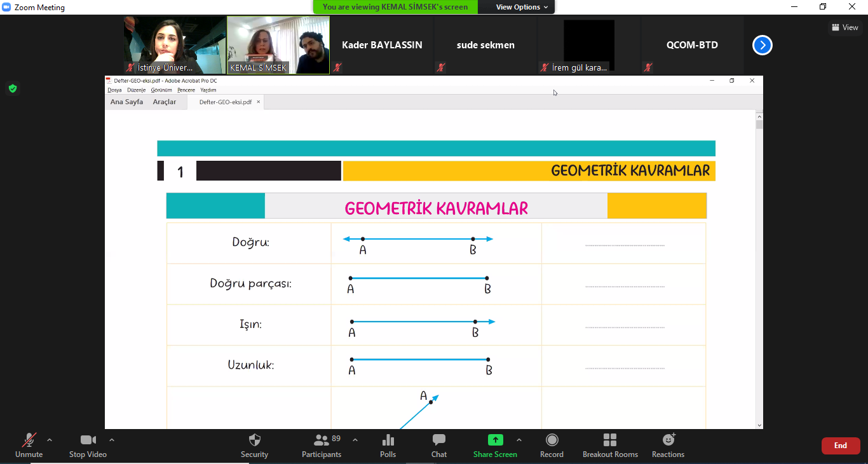Start recording with the Record icon
Image resolution: width=868 pixels, height=464 pixels.
(552, 440)
